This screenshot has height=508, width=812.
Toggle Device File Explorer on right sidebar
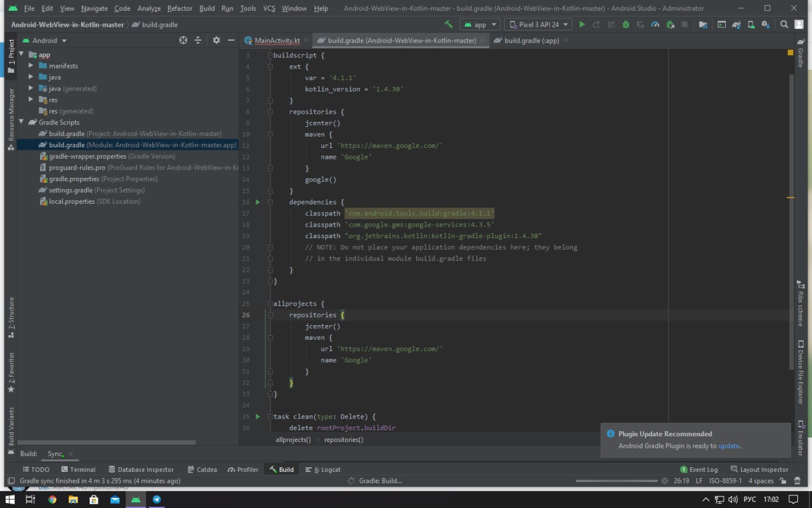pos(801,373)
